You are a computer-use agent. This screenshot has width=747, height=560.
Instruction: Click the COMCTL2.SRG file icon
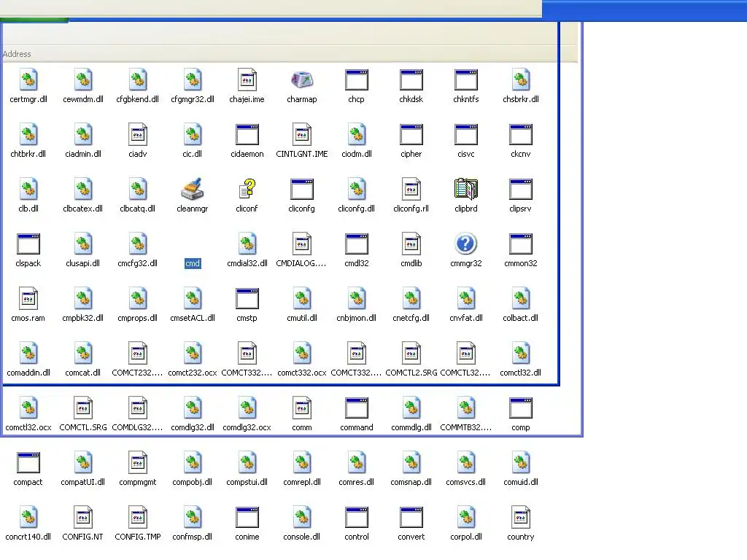tap(411, 354)
